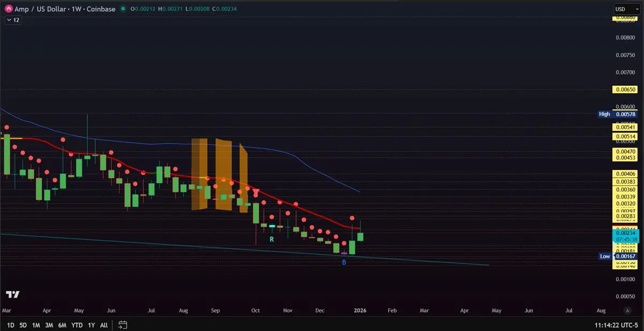This screenshot has height=331, width=644.
Task: Click the Low 0.00167 price label
Action: (618, 256)
